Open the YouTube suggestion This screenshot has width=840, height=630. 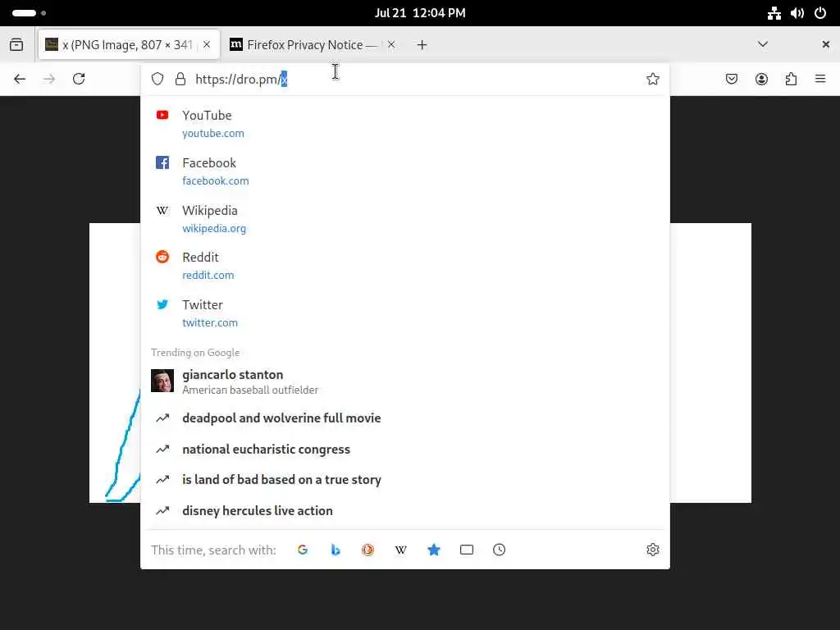(405, 124)
